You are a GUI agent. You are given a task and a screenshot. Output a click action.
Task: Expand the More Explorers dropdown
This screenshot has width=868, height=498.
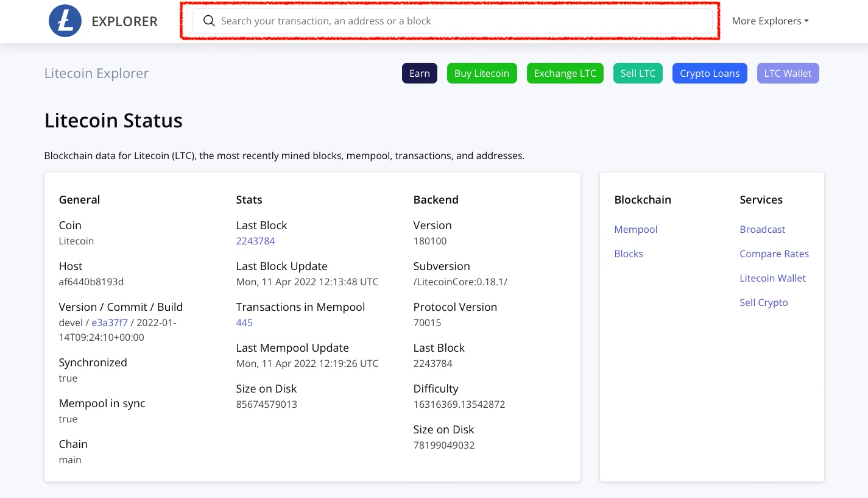click(770, 21)
